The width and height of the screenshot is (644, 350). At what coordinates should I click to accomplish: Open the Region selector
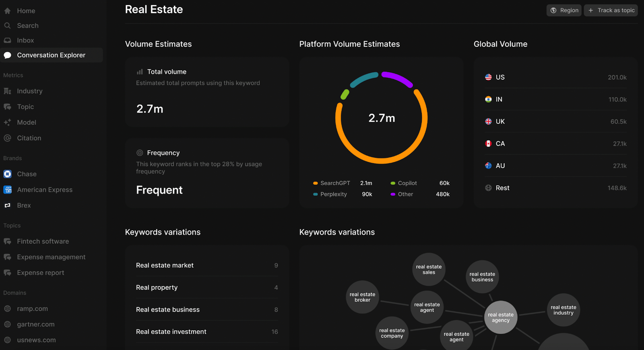tap(564, 10)
